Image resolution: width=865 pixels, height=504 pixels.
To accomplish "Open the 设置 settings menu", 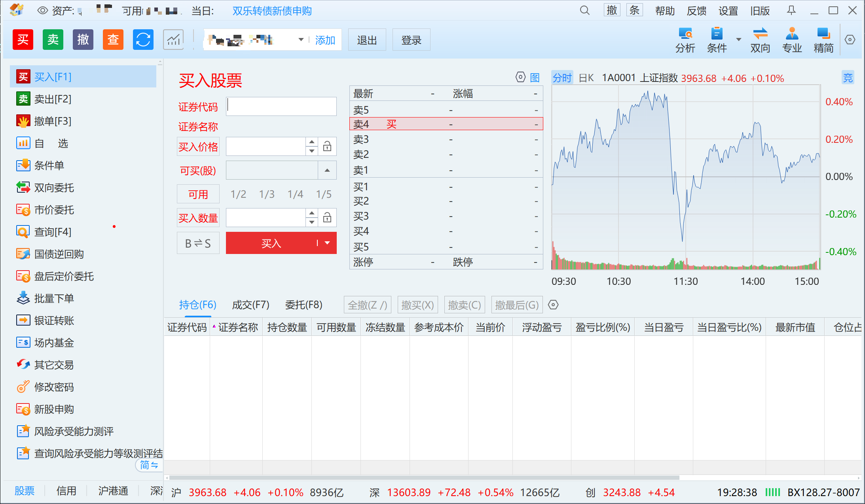I will [727, 11].
